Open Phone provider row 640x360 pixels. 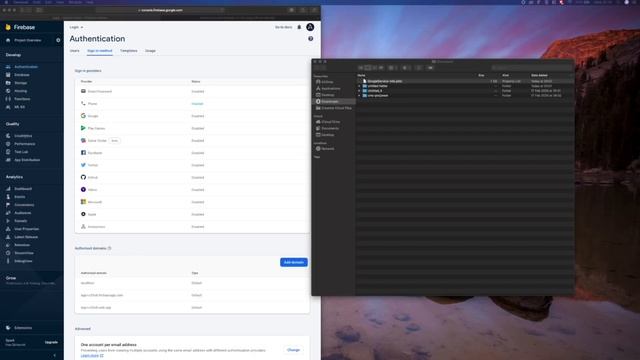pos(192,104)
